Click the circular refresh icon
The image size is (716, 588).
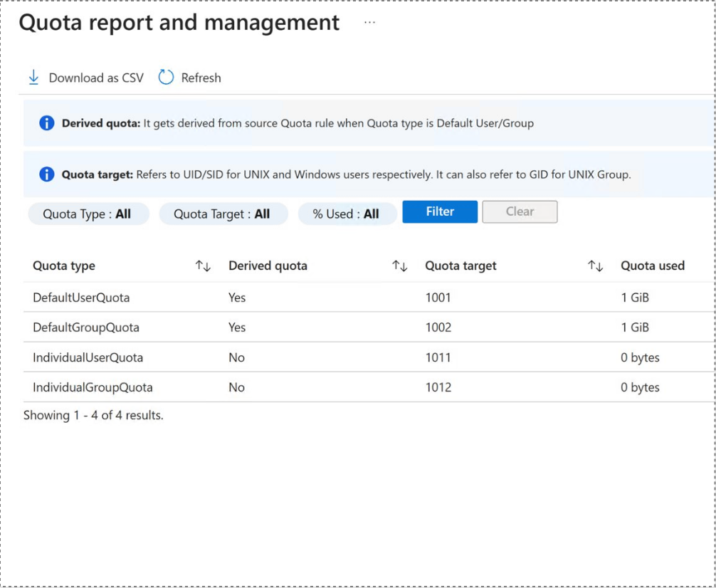click(167, 78)
